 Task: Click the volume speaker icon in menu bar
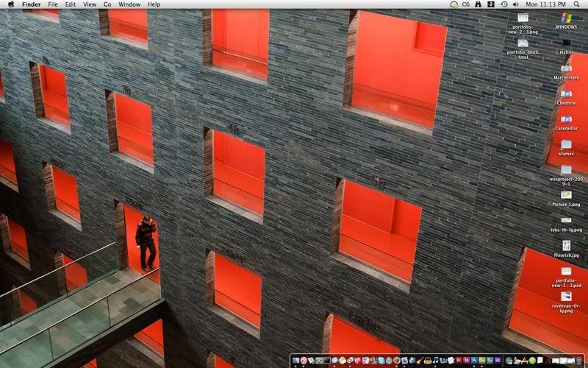click(x=516, y=4)
